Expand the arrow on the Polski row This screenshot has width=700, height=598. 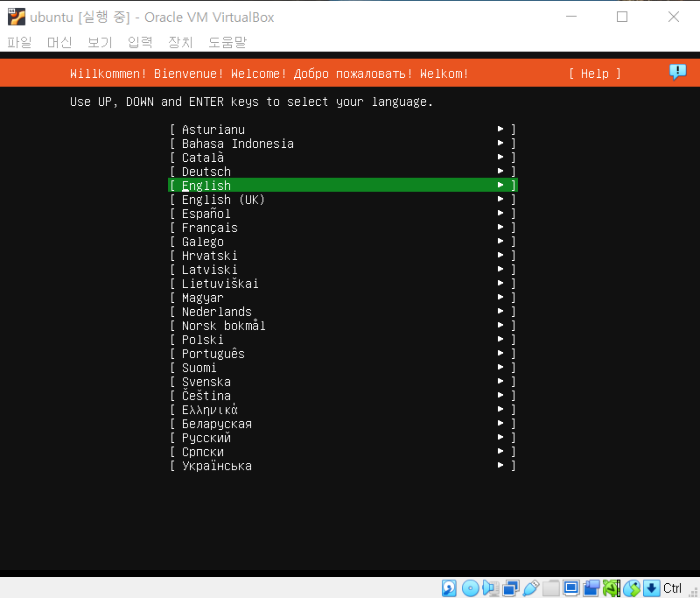[x=500, y=339]
